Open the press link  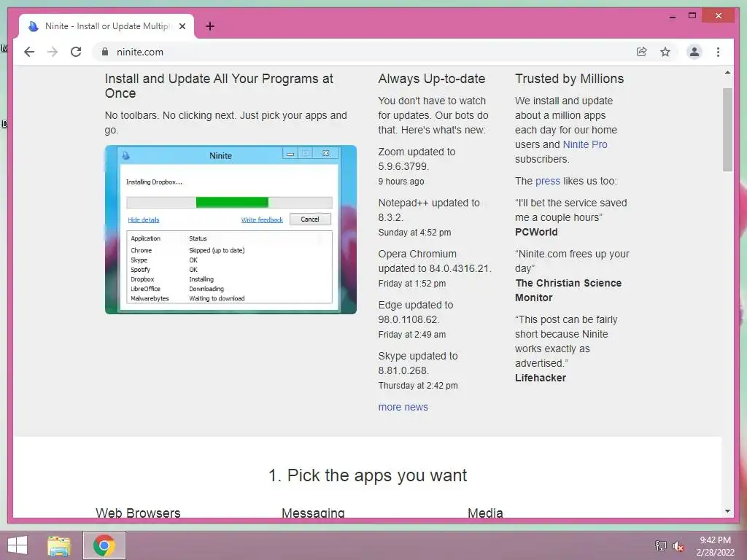point(548,181)
